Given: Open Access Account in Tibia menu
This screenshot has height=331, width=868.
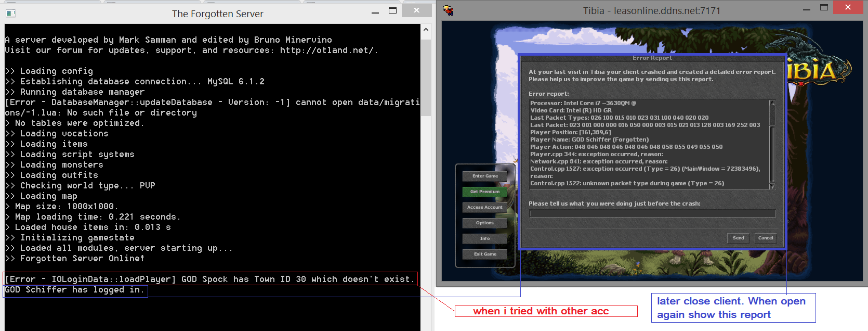Looking at the screenshot, I should (x=485, y=207).
